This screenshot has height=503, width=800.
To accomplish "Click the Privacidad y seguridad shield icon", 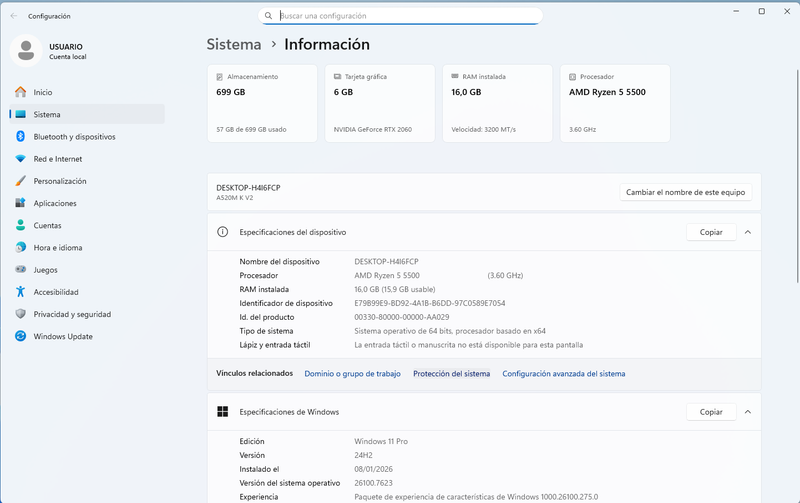I will pyautogui.click(x=20, y=314).
